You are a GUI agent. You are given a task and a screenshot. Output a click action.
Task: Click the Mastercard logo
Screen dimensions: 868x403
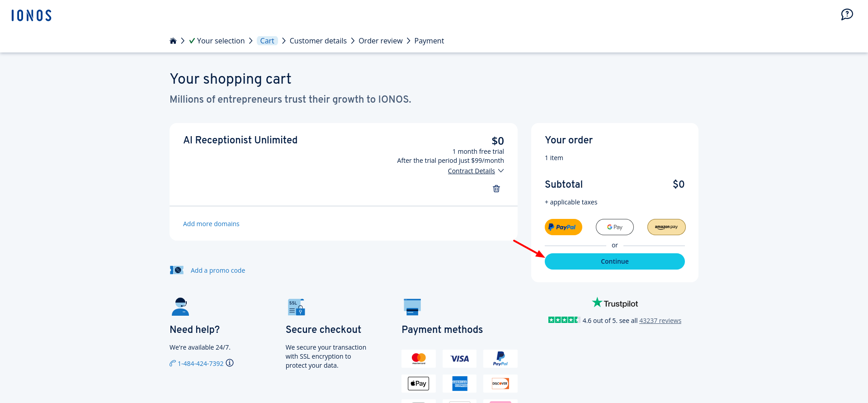click(419, 359)
